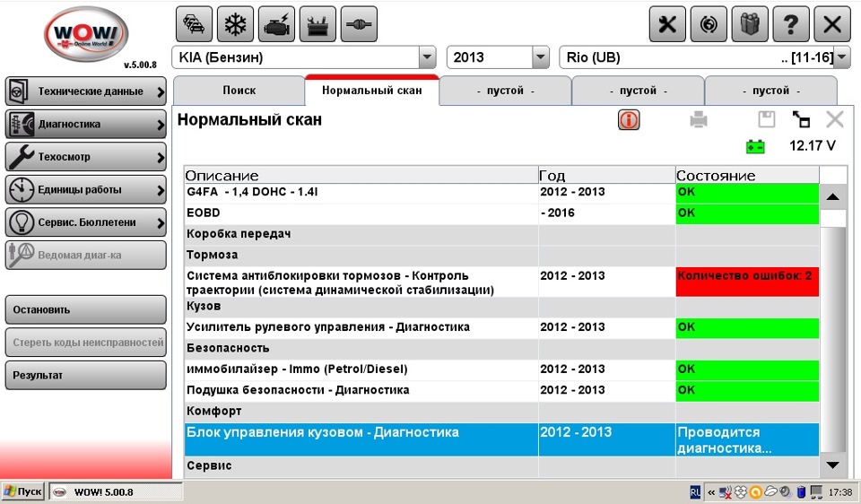Image resolution: width=861 pixels, height=504 pixels.
Task: Click the WOW! logo
Action: (x=86, y=35)
